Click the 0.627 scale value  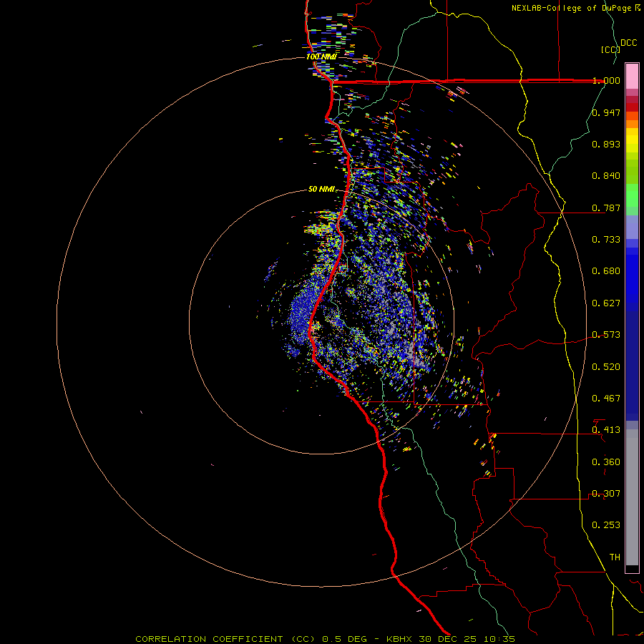point(606,303)
